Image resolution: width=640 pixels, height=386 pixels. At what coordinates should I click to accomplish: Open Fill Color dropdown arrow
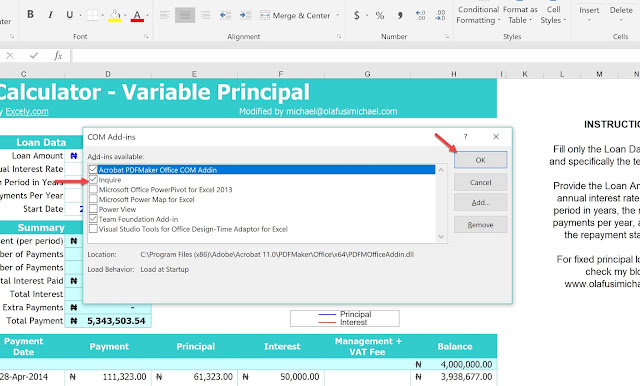click(125, 16)
